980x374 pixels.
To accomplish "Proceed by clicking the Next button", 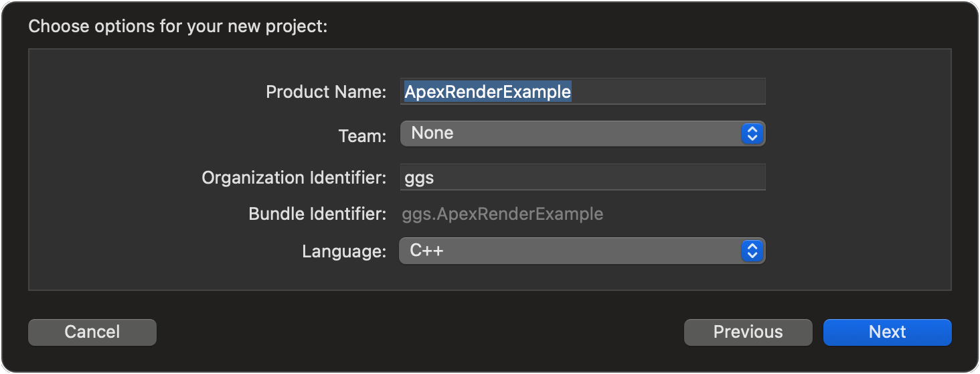I will (x=887, y=332).
